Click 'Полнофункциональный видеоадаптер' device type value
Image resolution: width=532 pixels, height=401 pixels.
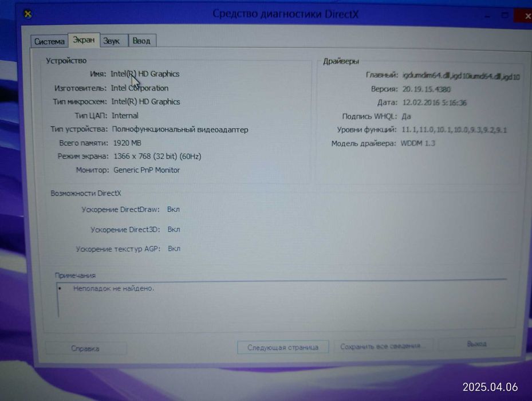click(180, 129)
